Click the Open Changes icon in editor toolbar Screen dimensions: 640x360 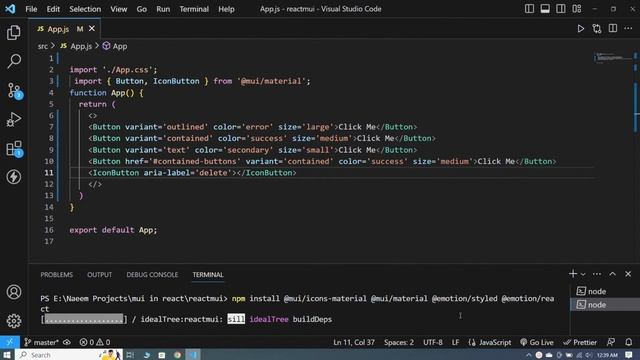[597, 29]
